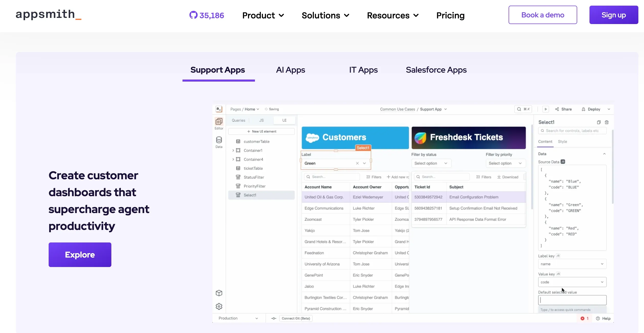Image resolution: width=644 pixels, height=333 pixels.
Task: Click the Help icon in status bar
Action: coord(603,318)
